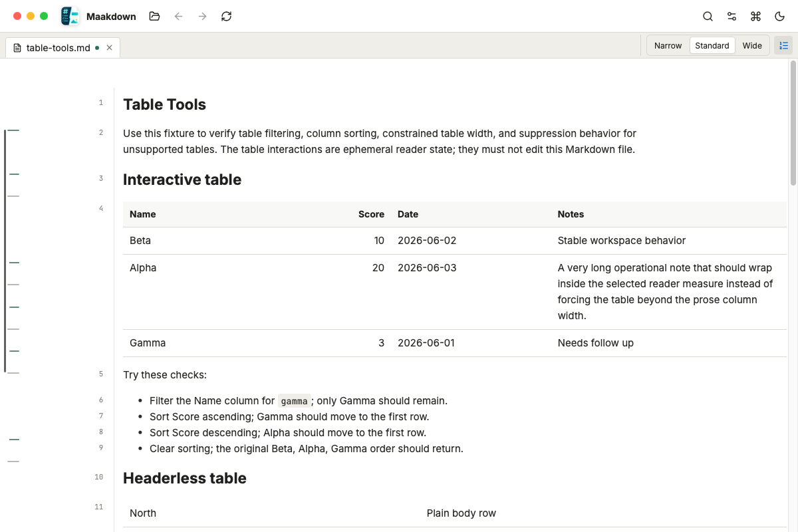Click the 'Stable workspace behavior' note

pos(621,241)
